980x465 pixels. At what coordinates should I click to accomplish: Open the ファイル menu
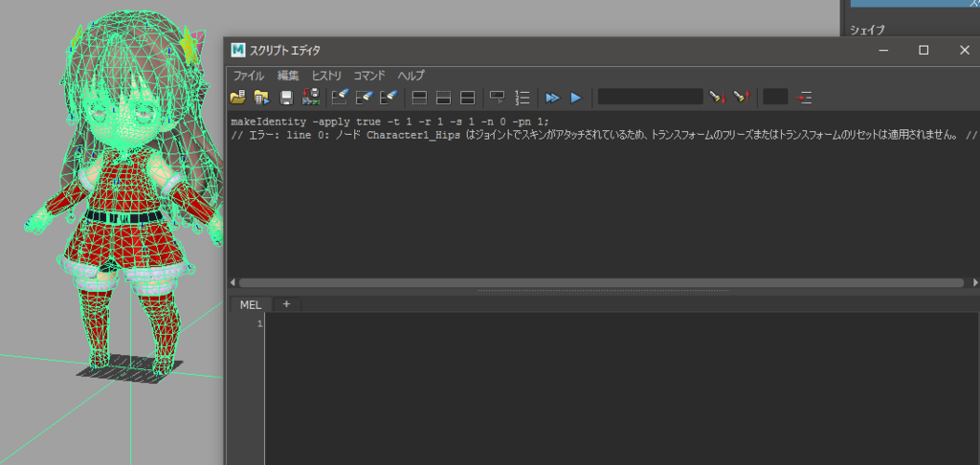[x=249, y=76]
